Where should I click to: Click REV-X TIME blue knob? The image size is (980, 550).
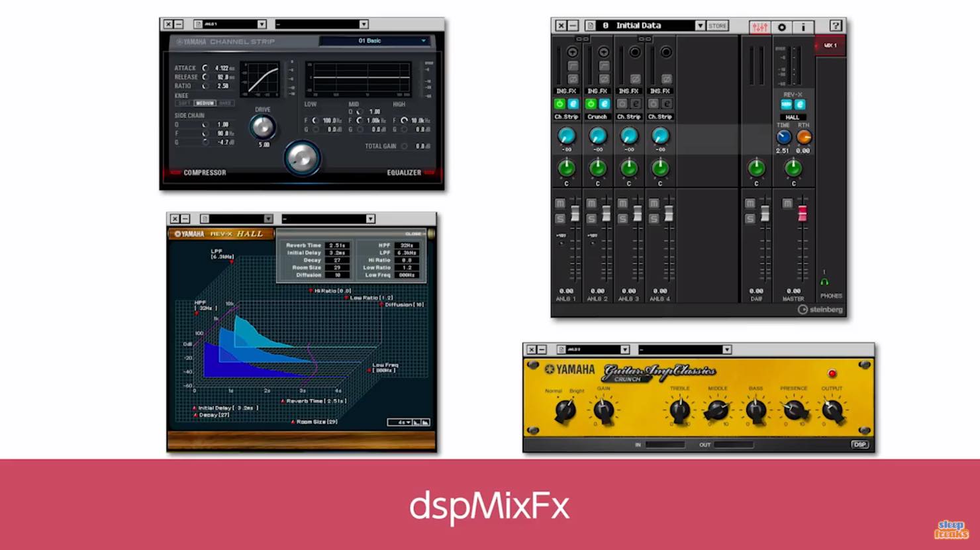click(x=783, y=137)
